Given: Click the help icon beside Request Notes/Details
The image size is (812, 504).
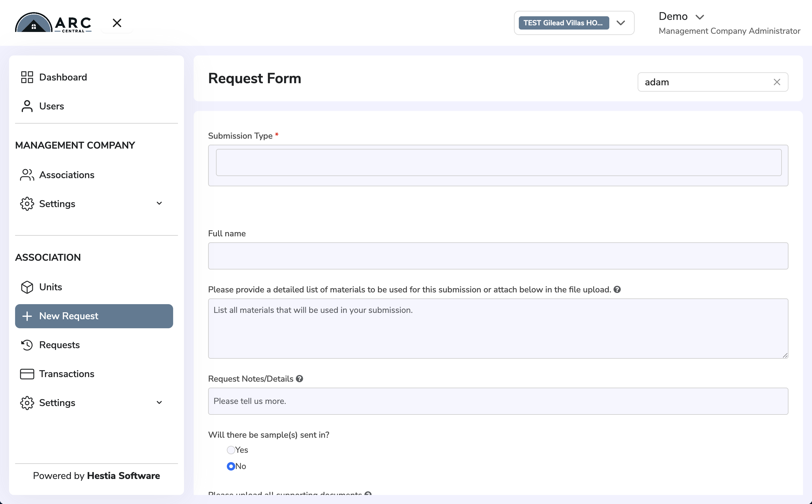Looking at the screenshot, I should [x=300, y=379].
